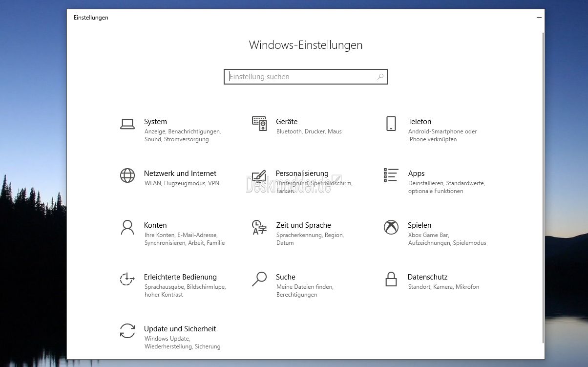Click the Update und Sicherheit refresh arrows icon
Viewport: 588px width, 367px height.
tap(127, 331)
